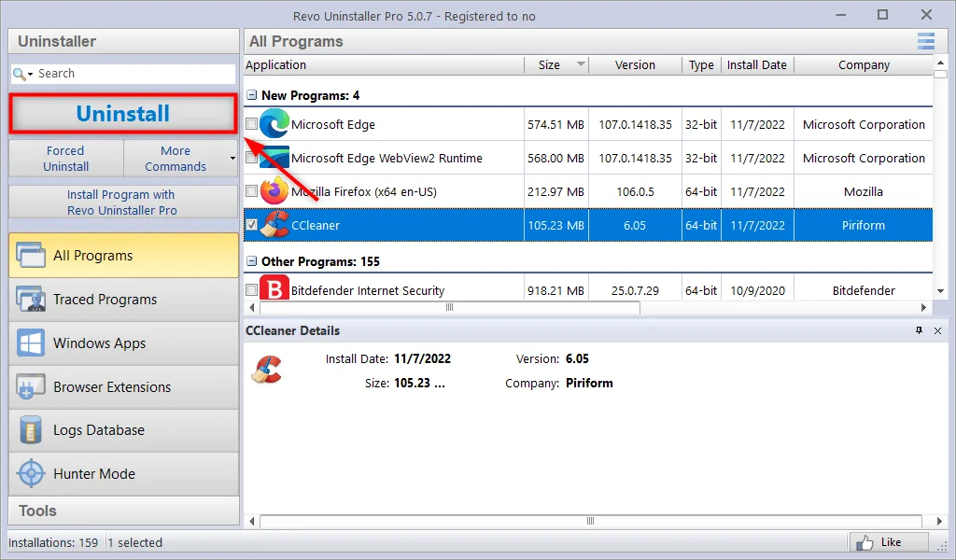956x560 pixels.
Task: Click 'Installations: 159' in status bar
Action: (x=53, y=542)
